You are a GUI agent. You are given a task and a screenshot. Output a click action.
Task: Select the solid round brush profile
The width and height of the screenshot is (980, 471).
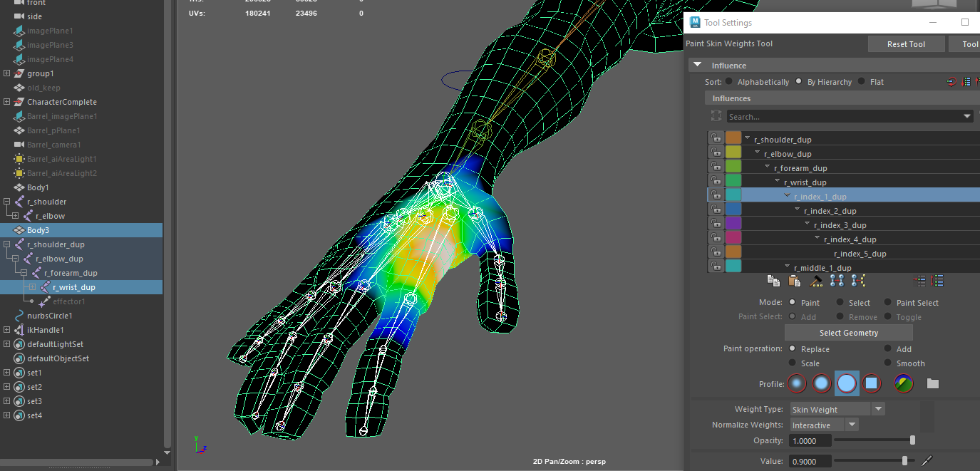coord(847,383)
